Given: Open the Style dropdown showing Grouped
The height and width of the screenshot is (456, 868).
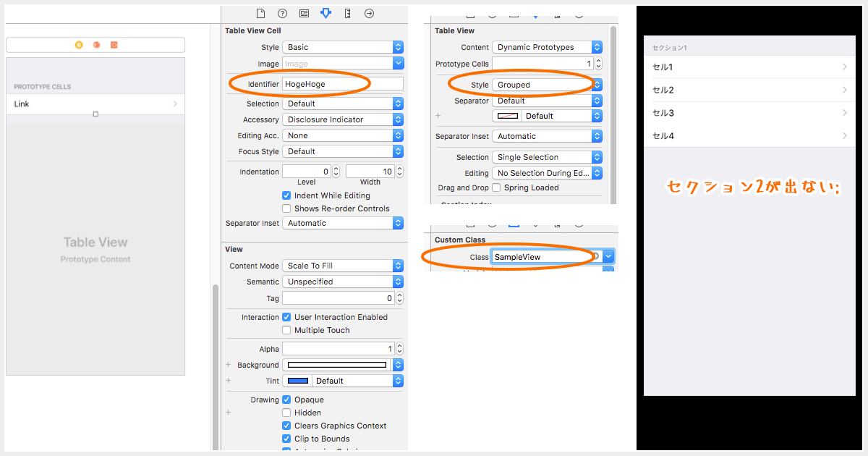Looking at the screenshot, I should tap(547, 84).
